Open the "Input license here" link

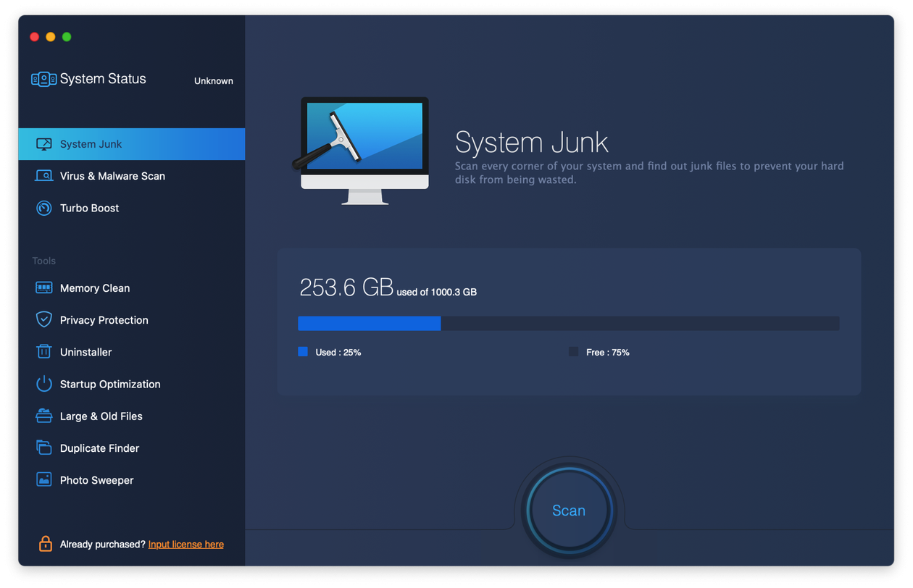coord(185,545)
